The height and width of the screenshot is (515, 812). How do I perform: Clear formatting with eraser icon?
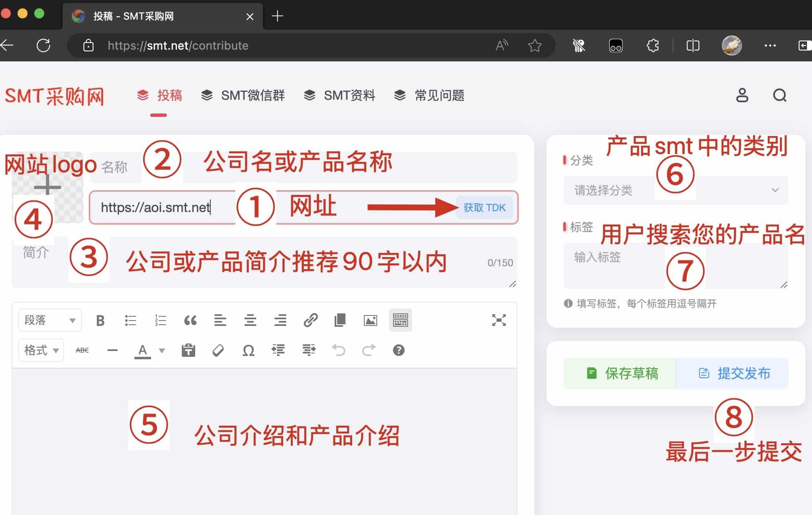[x=218, y=350]
